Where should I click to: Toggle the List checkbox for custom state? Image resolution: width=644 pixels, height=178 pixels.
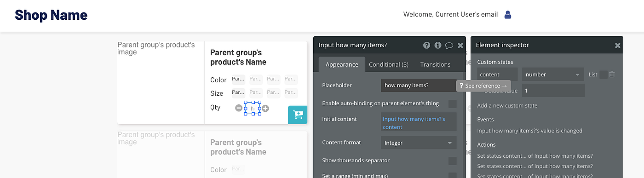(x=604, y=75)
